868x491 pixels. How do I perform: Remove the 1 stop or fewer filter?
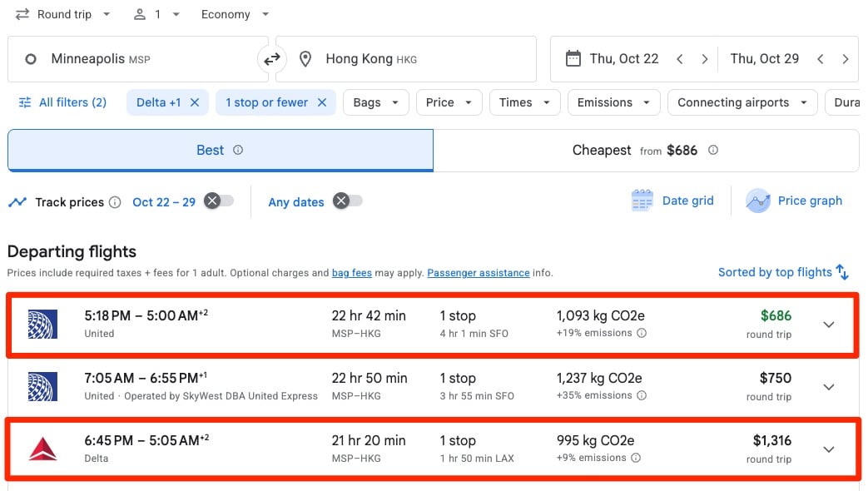point(321,102)
